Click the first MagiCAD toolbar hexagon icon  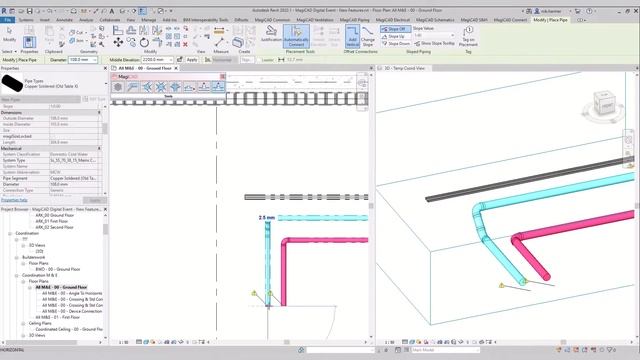[118, 87]
